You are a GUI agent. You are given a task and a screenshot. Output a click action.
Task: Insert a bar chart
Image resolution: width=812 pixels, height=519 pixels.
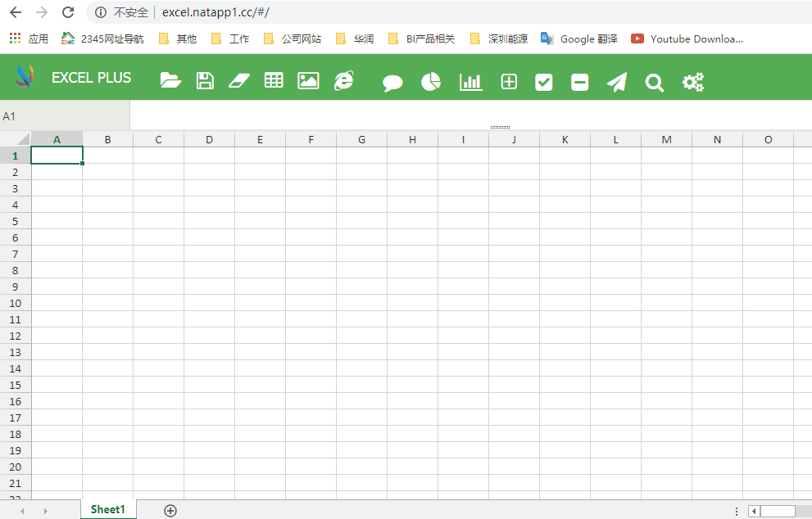click(471, 82)
